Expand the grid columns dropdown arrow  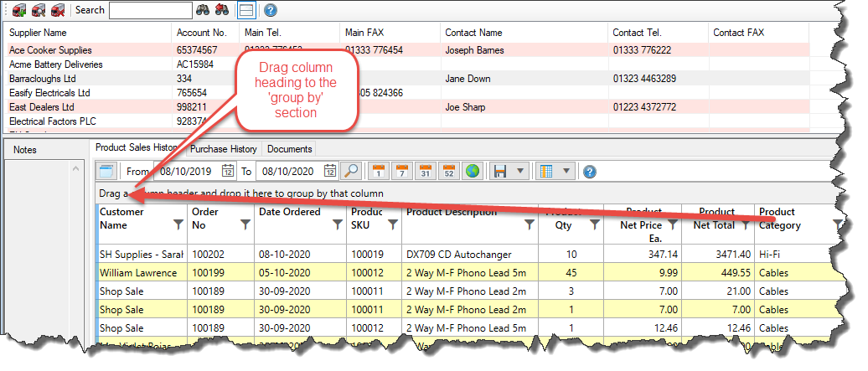[x=566, y=171]
